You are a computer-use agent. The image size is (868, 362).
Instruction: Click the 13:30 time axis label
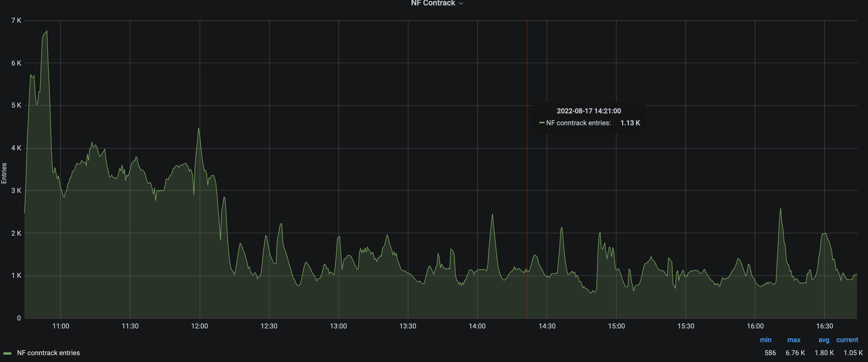tap(408, 326)
